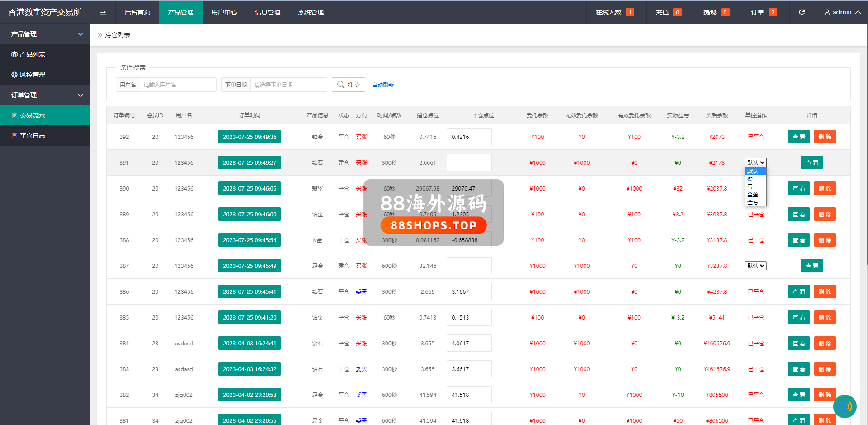Screen dimensions: 868x425
Task: Switch to 用户中心 top menu
Action: click(x=224, y=12)
